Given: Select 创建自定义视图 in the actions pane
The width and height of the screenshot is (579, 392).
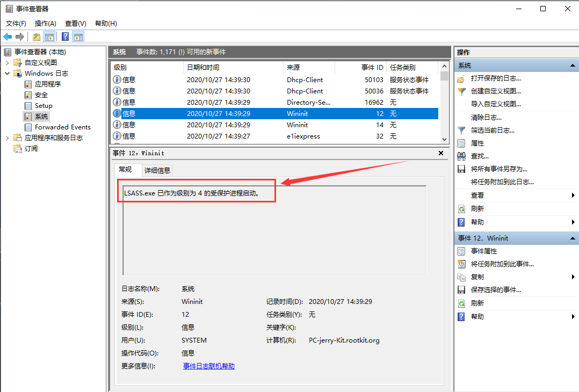Looking at the screenshot, I should [495, 91].
